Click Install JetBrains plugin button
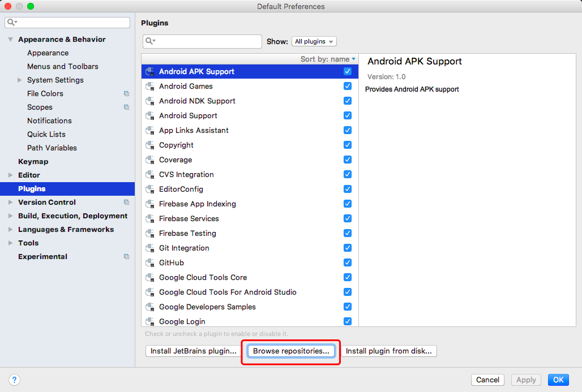Image resolution: width=582 pixels, height=392 pixels. 194,351
